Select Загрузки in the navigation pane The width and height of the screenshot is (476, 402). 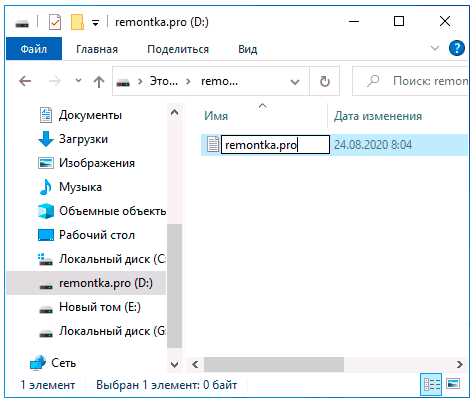coord(83,139)
